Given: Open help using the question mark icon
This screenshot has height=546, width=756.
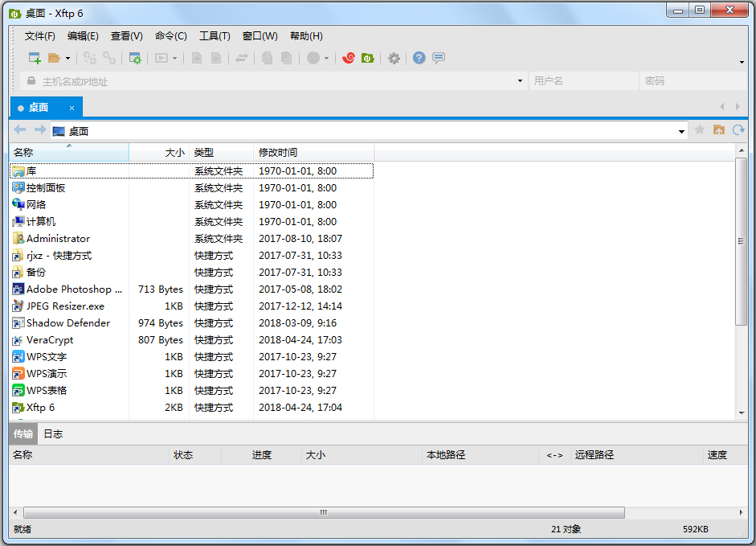Looking at the screenshot, I should coord(419,58).
